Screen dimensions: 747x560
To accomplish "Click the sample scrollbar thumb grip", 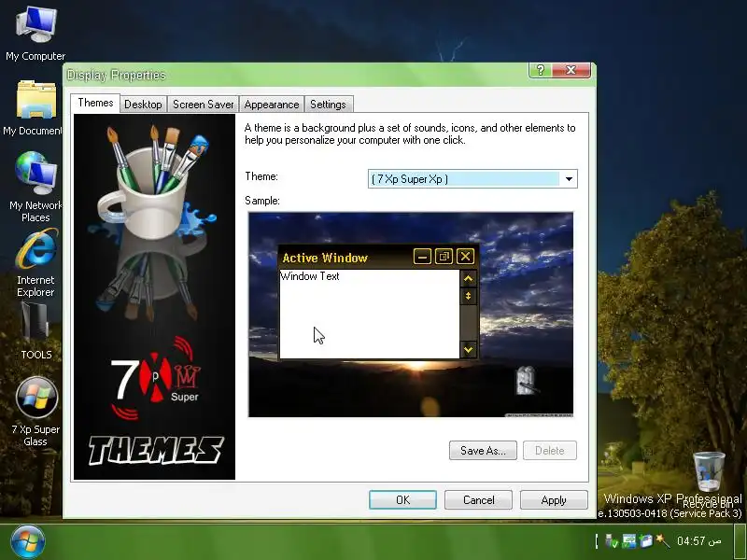I will tap(469, 296).
